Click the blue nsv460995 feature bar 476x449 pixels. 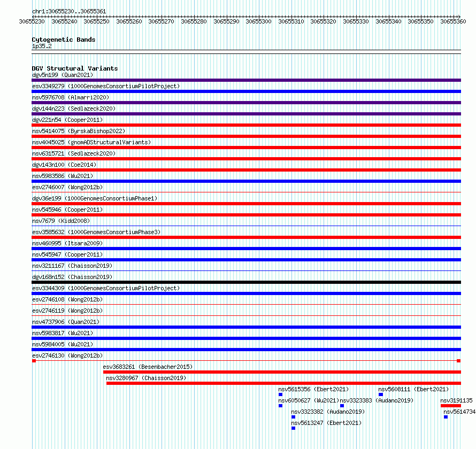[x=246, y=249]
